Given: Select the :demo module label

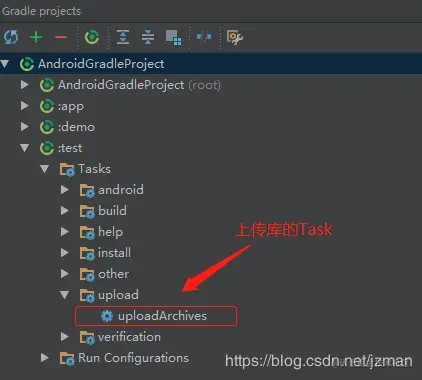Looking at the screenshot, I should [x=76, y=127].
